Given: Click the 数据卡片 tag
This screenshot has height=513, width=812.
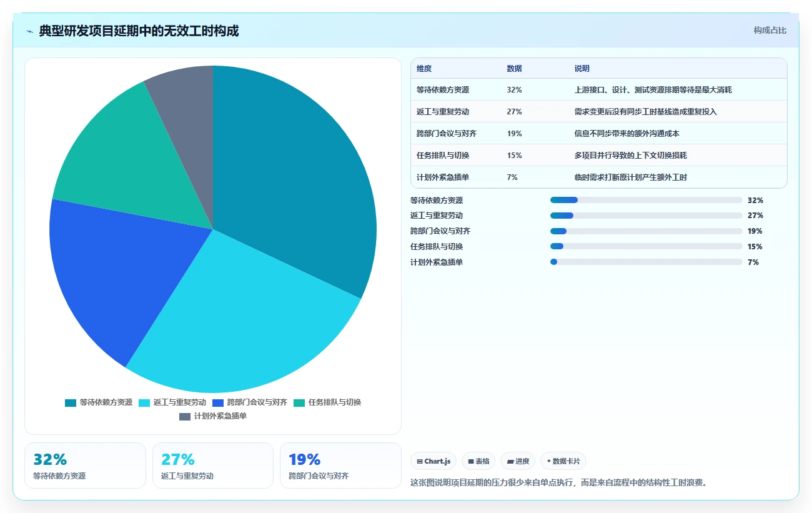Looking at the screenshot, I should (563, 461).
